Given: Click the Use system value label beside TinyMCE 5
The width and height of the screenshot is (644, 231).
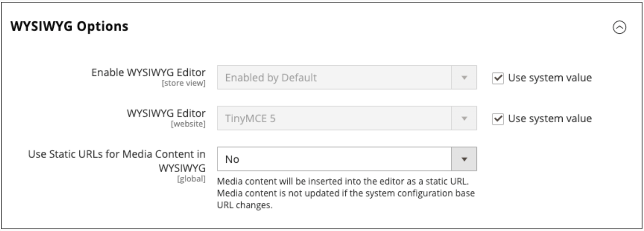Looking at the screenshot, I should click(x=549, y=118).
